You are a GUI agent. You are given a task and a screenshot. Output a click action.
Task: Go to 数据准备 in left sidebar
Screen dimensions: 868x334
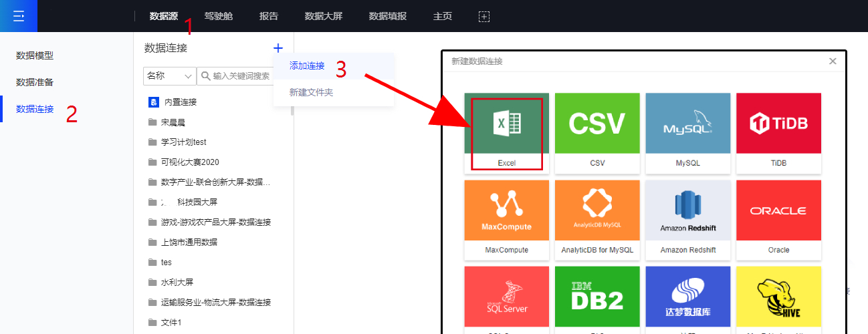35,82
